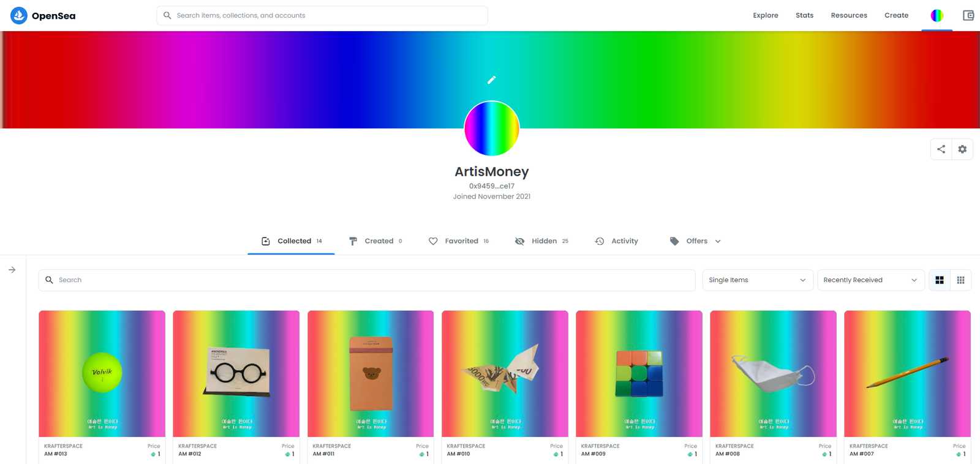Open the Recently Received sort dropdown
Image resolution: width=980 pixels, height=464 pixels.
(x=871, y=280)
